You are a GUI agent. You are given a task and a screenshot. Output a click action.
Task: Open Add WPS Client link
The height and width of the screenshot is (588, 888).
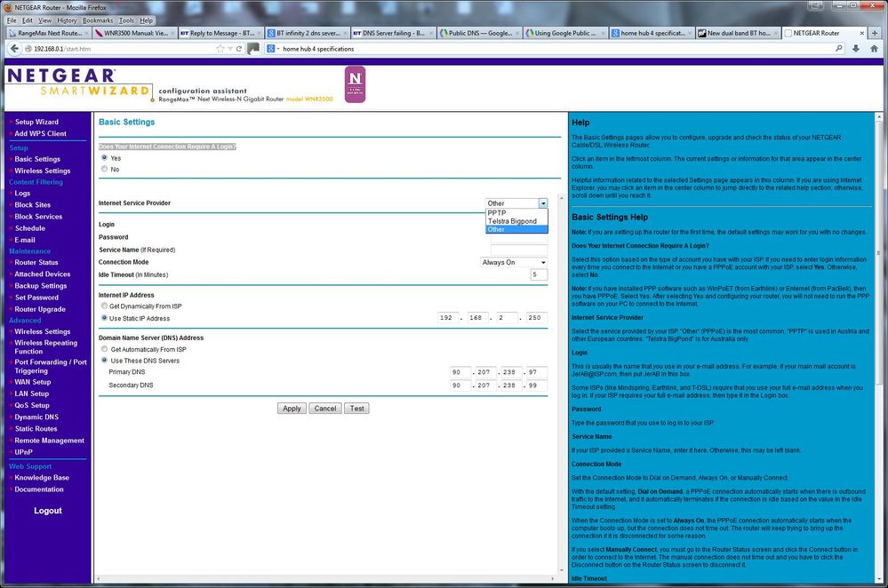[40, 133]
